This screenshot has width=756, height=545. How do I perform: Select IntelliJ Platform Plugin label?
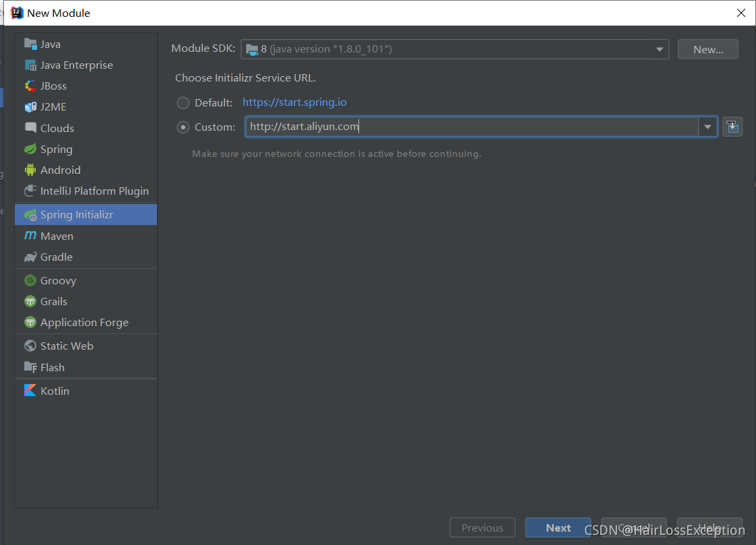click(x=94, y=191)
